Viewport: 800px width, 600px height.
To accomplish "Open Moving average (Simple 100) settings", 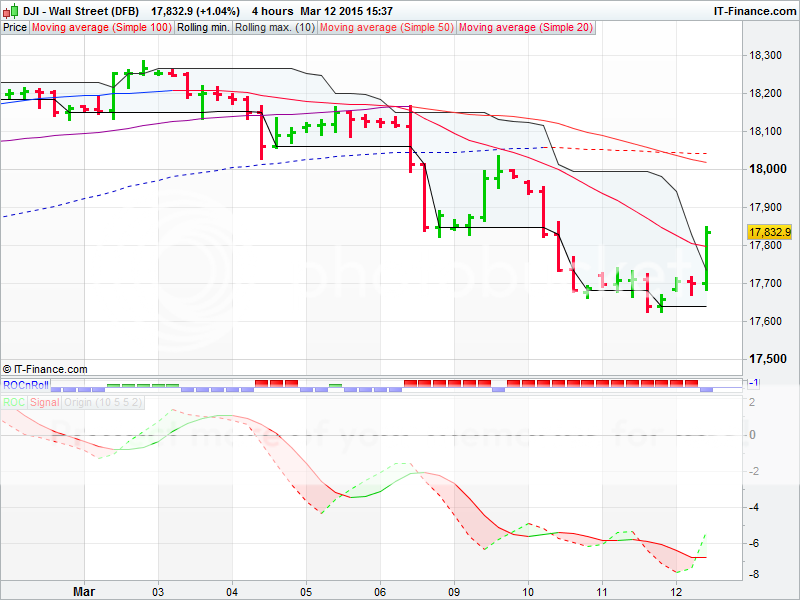I will 101,28.
